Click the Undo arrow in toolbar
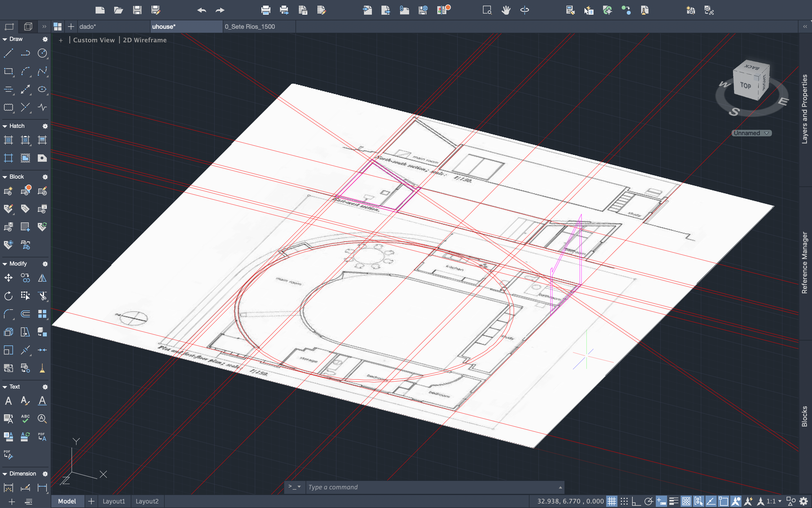 pyautogui.click(x=202, y=10)
